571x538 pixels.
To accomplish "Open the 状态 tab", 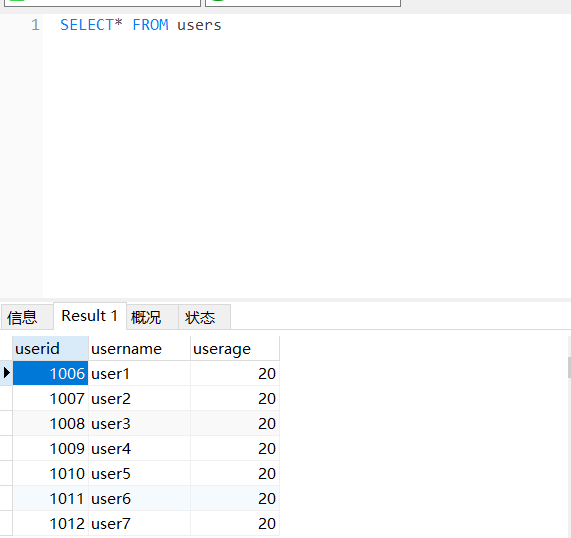I will (x=204, y=317).
